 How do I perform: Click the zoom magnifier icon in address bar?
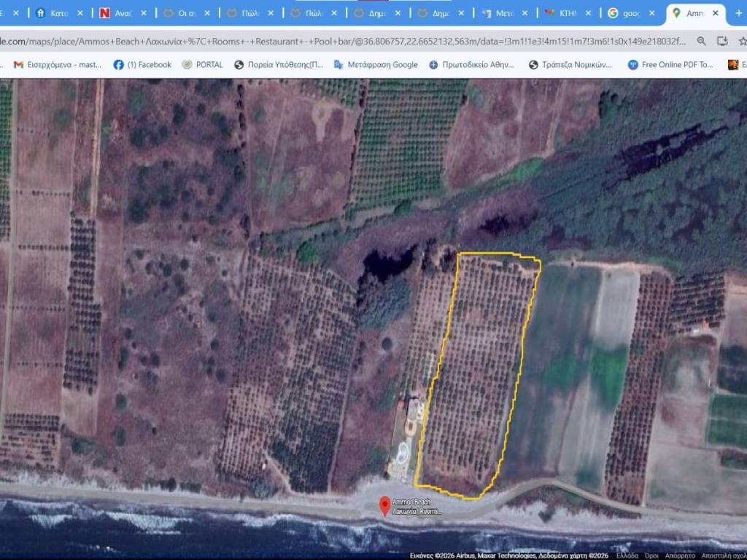pyautogui.click(x=702, y=42)
